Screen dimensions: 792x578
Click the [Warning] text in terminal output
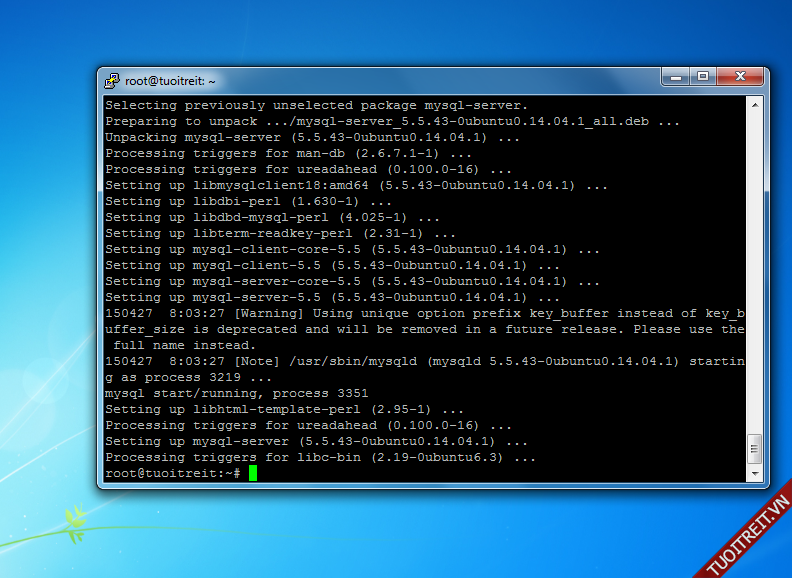pos(267,313)
